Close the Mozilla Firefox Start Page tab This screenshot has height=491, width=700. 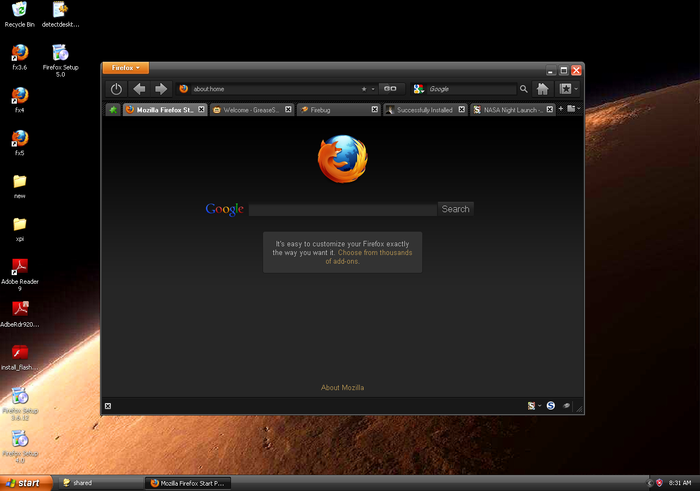click(x=201, y=109)
